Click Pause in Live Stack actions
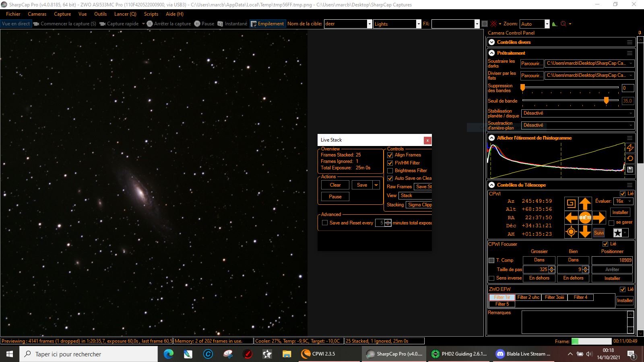The height and width of the screenshot is (362, 644). pos(335,197)
